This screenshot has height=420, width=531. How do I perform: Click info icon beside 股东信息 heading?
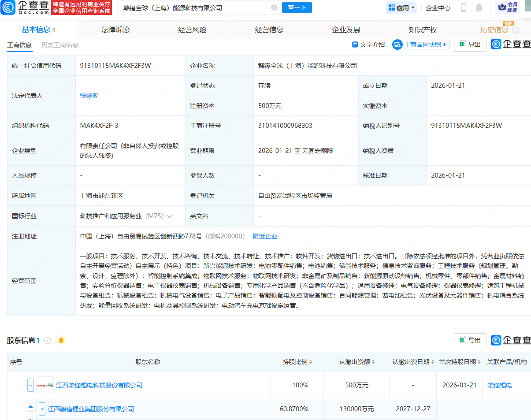point(48,341)
